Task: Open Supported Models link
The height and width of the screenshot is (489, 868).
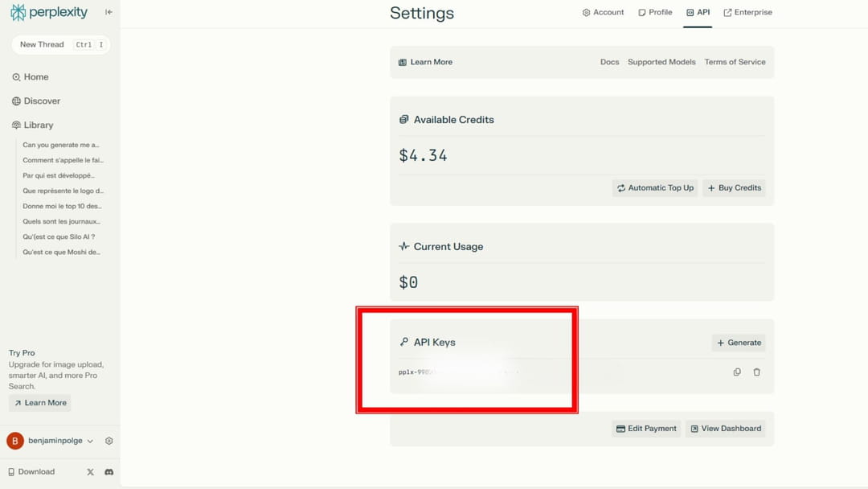Action: coord(661,62)
